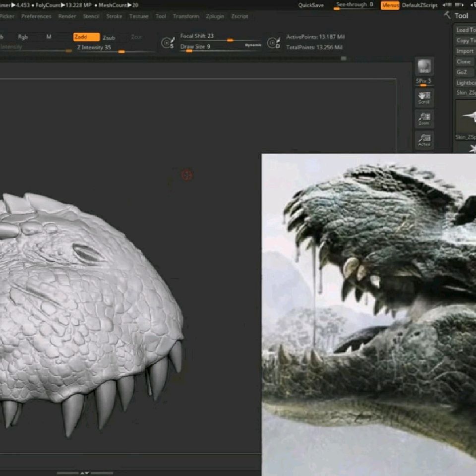This screenshot has height=476, width=476.
Task: Click the Tool palette hammer icon
Action: click(x=447, y=15)
